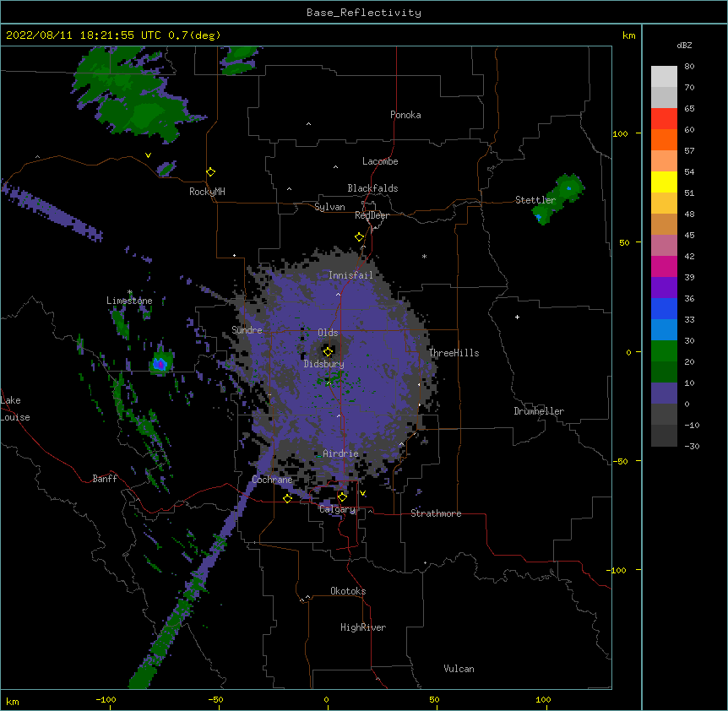Click the Limestone label

pos(129,301)
